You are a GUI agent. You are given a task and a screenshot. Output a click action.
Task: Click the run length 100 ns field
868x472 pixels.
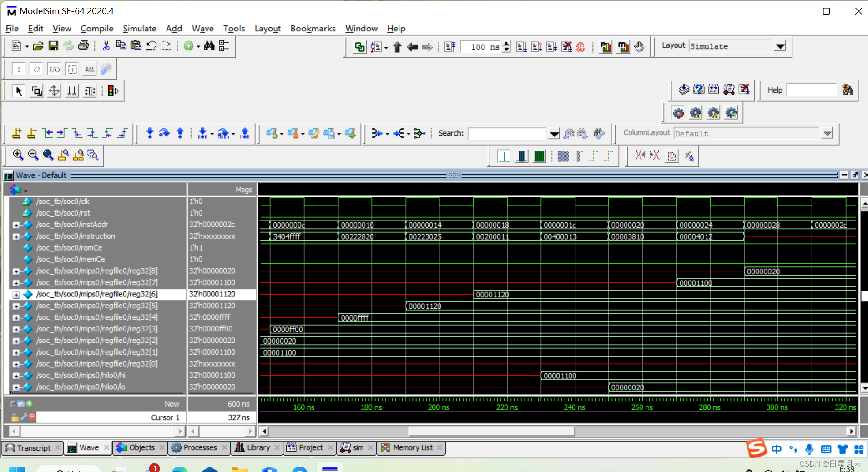pyautogui.click(x=482, y=47)
